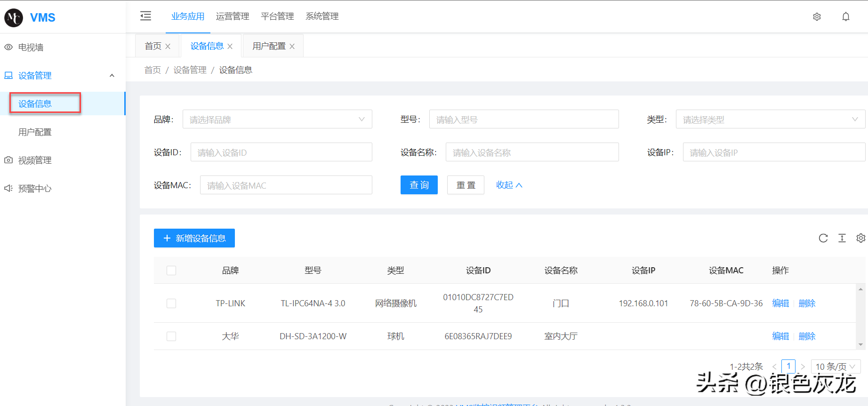Click 新增设备信息 button
Screen dimensions: 868x406
[194, 238]
